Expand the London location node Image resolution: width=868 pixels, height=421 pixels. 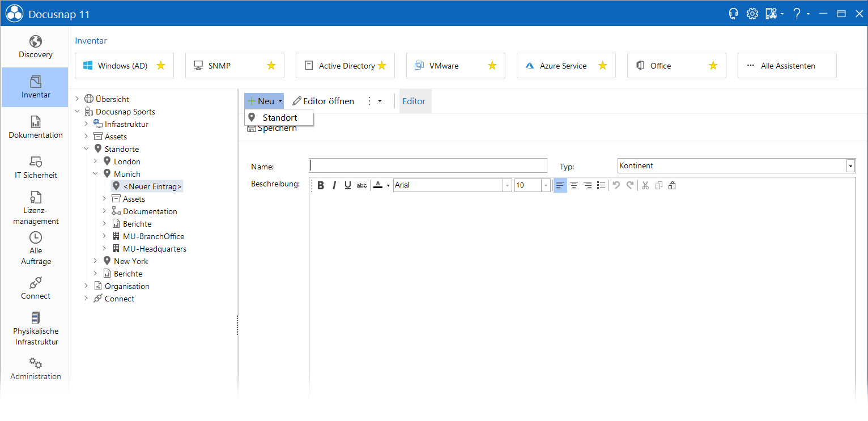point(95,161)
